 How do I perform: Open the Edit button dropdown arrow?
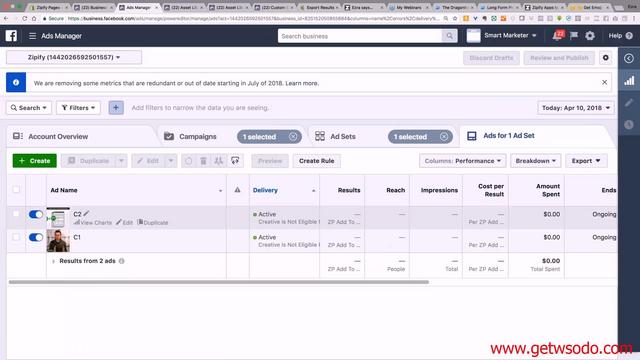pyautogui.click(x=171, y=161)
